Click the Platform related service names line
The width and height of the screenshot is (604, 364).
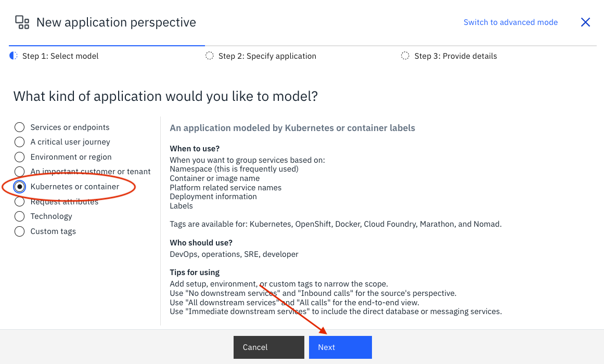point(226,188)
